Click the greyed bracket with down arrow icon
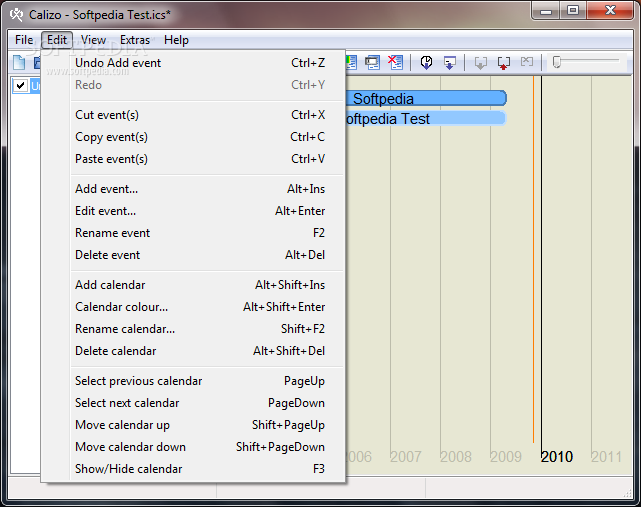 coord(481,63)
